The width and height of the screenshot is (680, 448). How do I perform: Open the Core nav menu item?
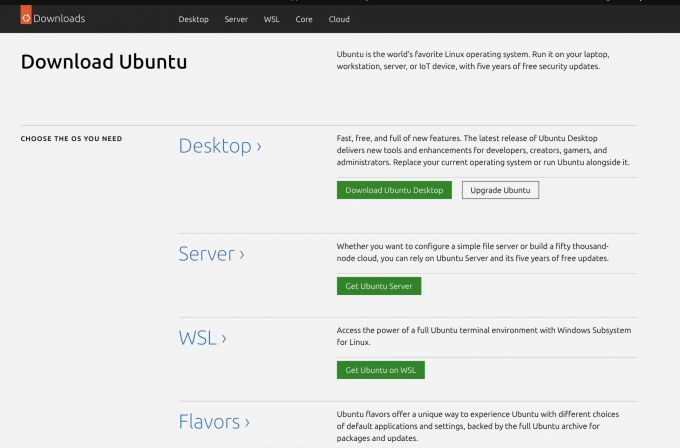point(304,19)
